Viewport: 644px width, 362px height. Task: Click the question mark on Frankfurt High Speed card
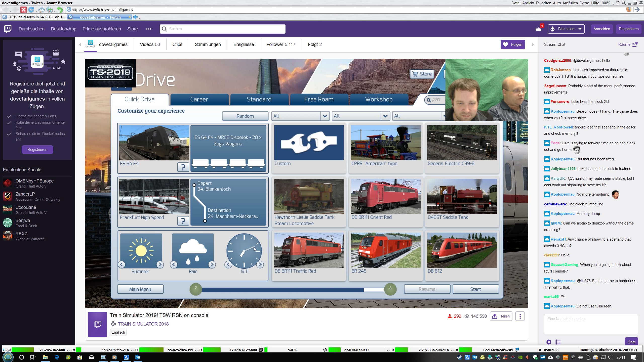[183, 221]
